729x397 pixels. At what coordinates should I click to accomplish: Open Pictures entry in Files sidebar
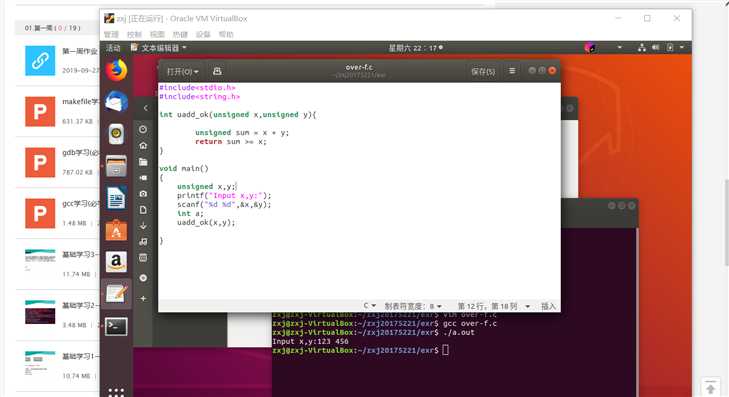[x=143, y=194]
